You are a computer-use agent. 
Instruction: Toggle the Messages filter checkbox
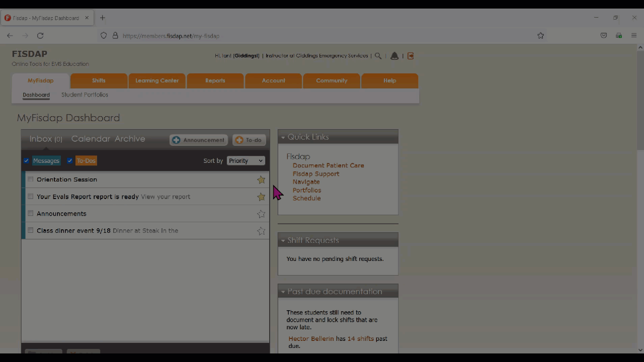[27, 161]
